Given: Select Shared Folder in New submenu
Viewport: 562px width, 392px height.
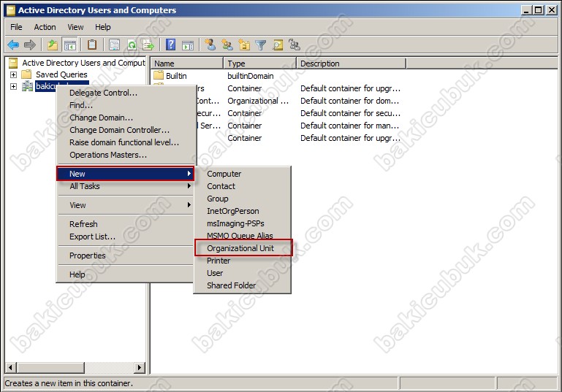Looking at the screenshot, I should (x=243, y=285).
